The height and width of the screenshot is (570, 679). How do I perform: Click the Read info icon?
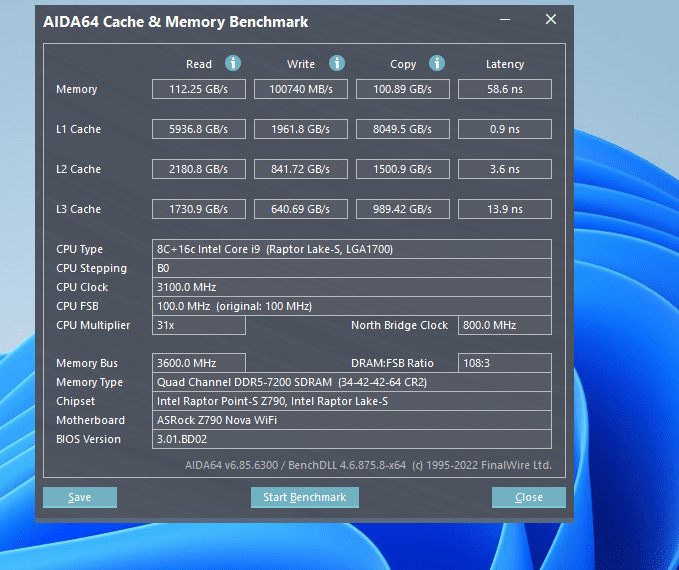[233, 63]
